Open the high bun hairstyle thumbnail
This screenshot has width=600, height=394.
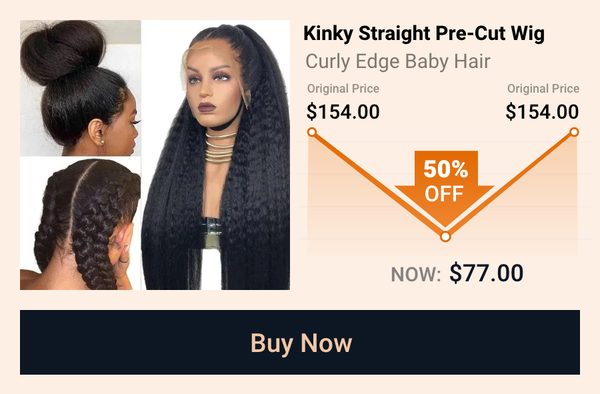click(80, 88)
